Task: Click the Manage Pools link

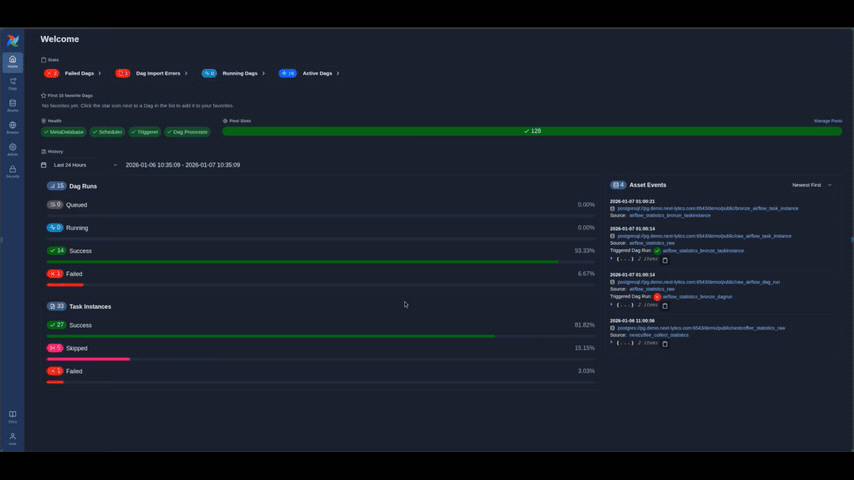Action: point(827,121)
